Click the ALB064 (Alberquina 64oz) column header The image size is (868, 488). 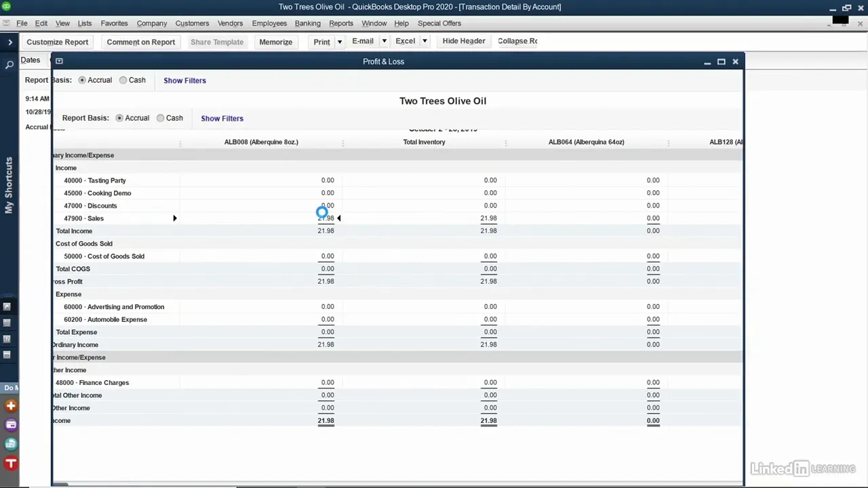[x=586, y=142]
